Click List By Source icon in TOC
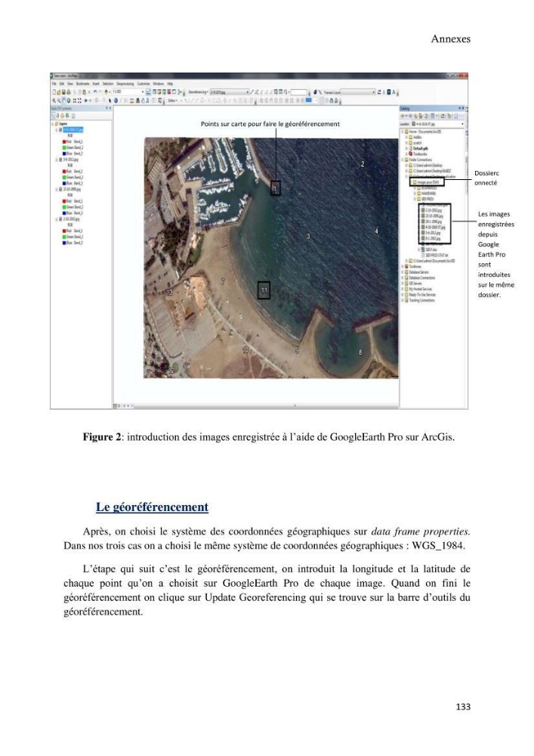 (57, 115)
